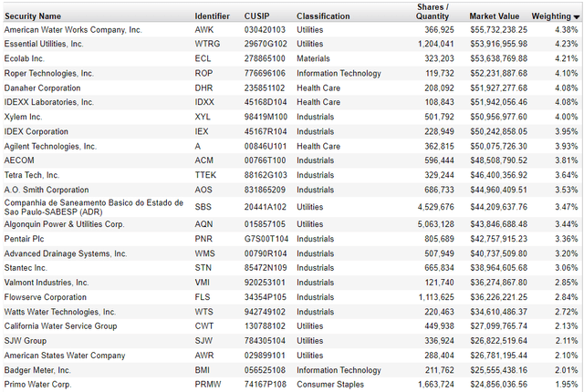Click the AECOM security name

click(x=19, y=160)
